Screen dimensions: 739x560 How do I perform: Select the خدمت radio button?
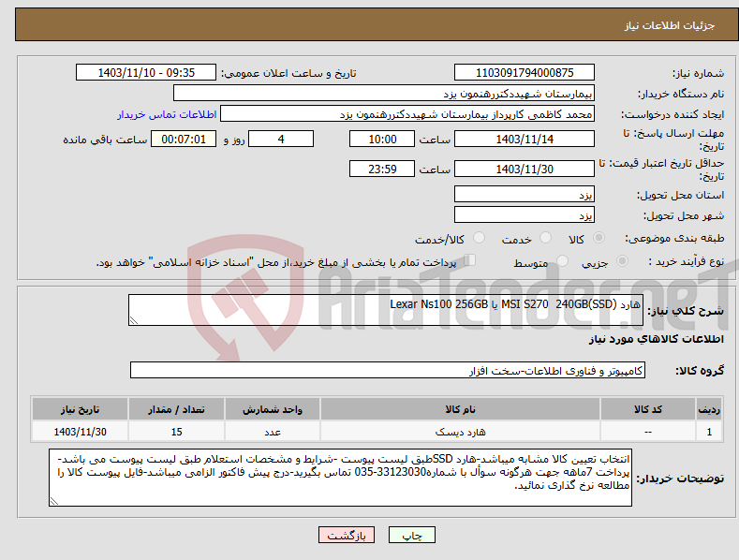545,238
